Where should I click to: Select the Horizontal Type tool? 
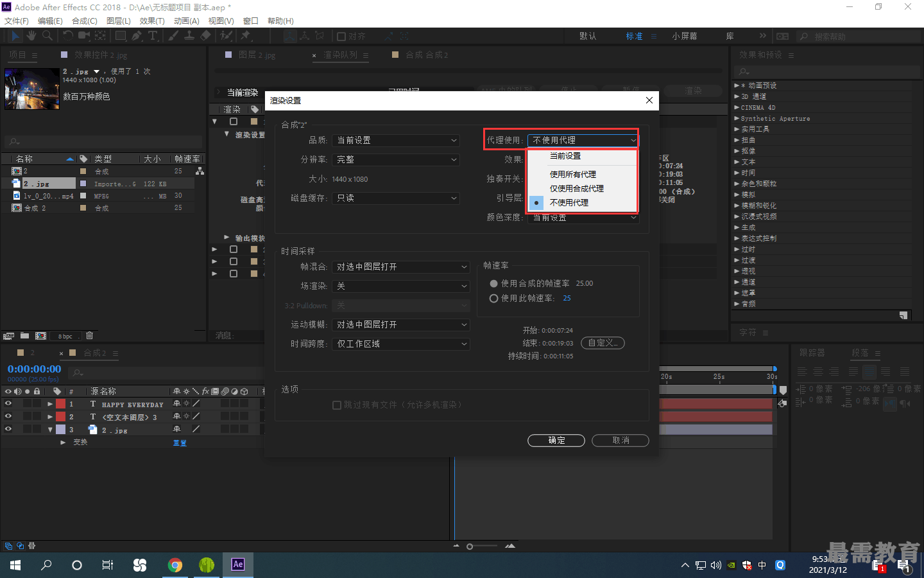point(153,36)
